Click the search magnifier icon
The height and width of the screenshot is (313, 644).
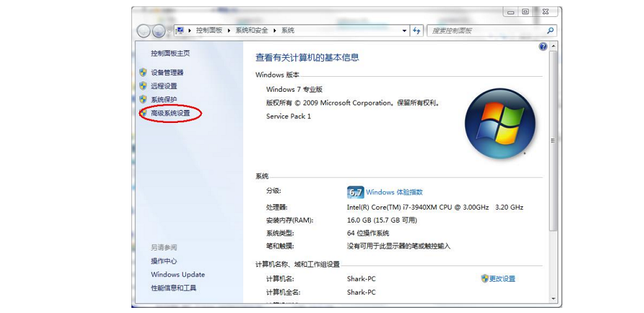(550, 31)
